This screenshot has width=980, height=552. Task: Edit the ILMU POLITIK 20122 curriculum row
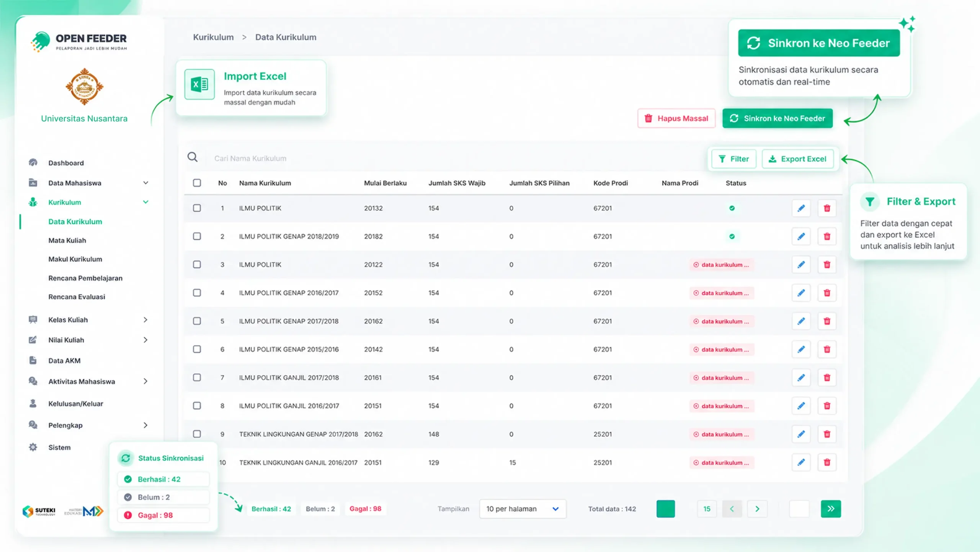[x=801, y=265]
